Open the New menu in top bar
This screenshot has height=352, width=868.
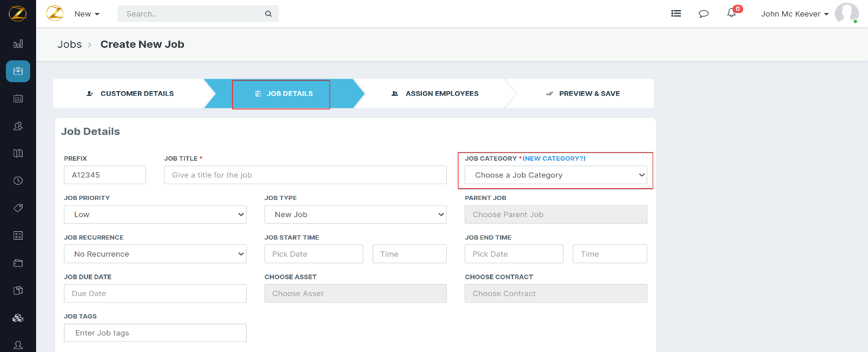(87, 14)
